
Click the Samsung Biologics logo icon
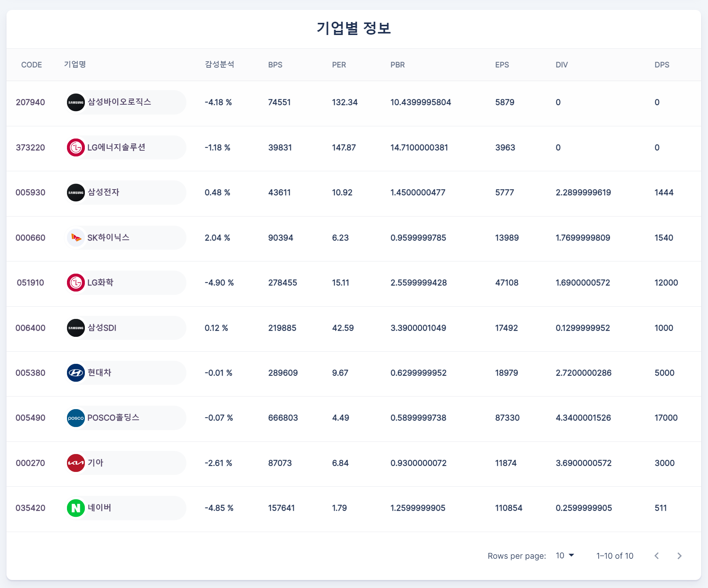point(76,102)
